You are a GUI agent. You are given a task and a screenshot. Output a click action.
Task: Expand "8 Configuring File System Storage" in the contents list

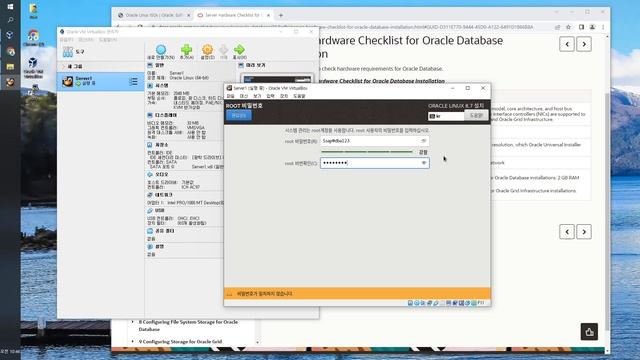coord(132,322)
